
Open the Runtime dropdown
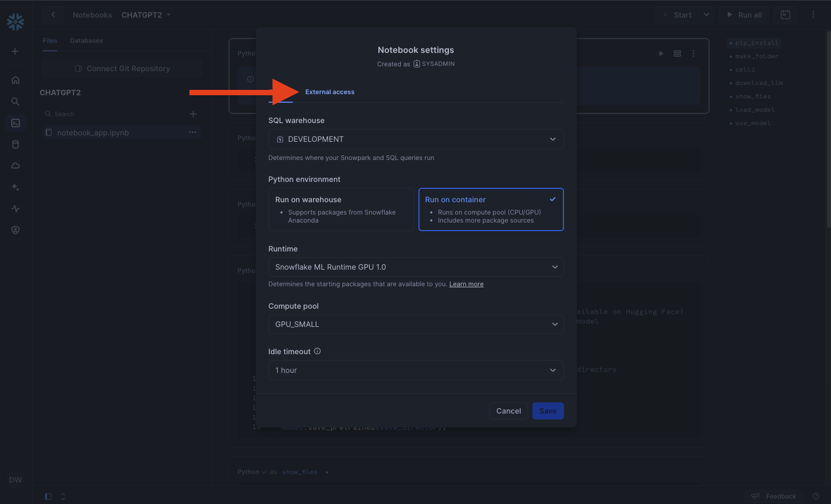tap(416, 267)
